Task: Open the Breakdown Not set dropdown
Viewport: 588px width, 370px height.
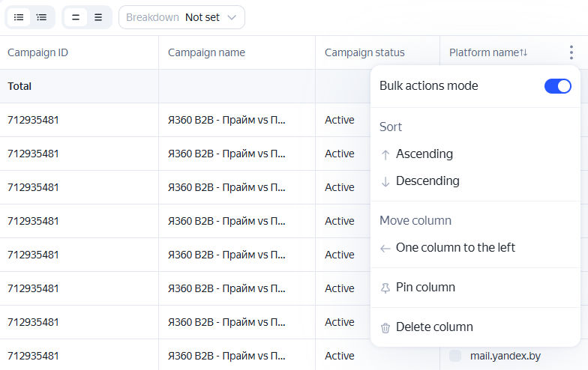Action: [x=181, y=17]
